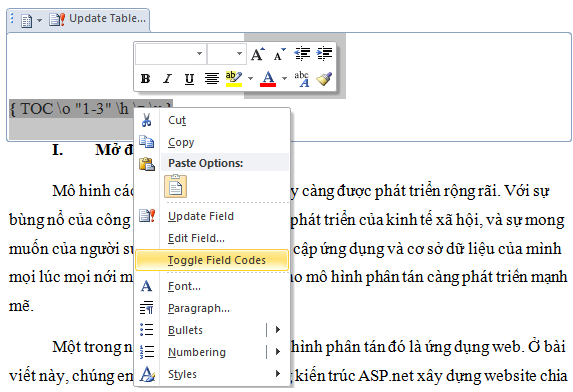This screenshot has width=573, height=392.
Task: Click the Paste clipboard icon in the context menu
Action: 147,164
